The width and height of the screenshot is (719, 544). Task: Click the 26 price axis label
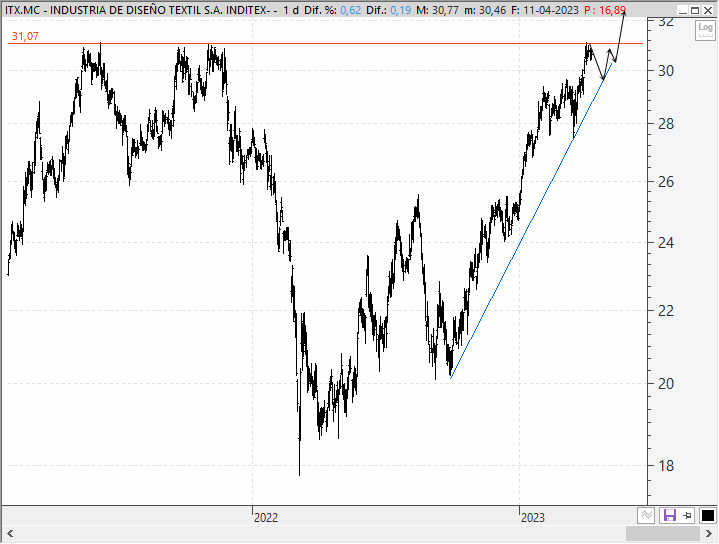[x=666, y=182]
